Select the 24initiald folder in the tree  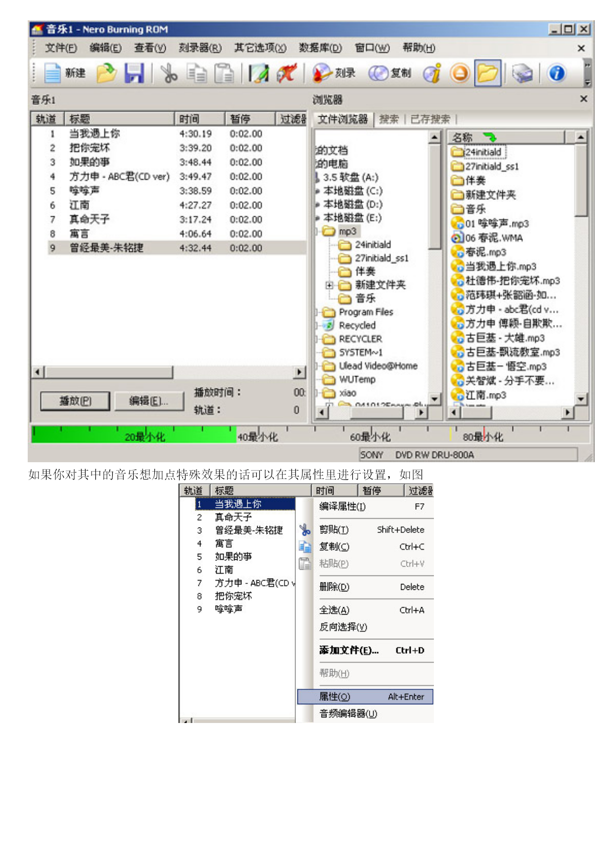[365, 244]
